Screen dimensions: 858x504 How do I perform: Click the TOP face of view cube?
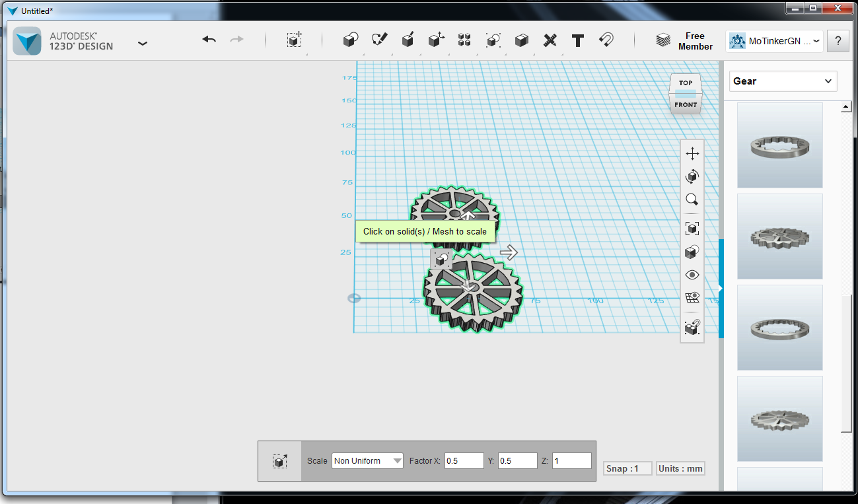click(686, 83)
